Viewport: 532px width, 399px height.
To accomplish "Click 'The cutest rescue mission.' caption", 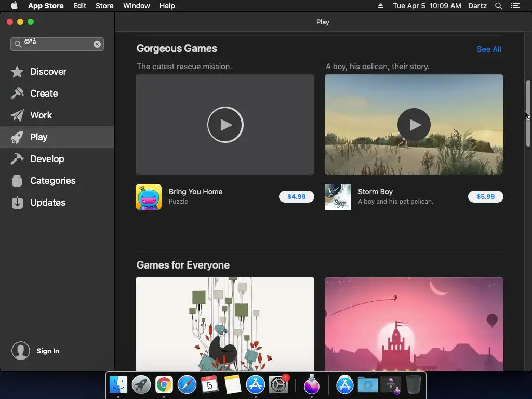I will (x=184, y=66).
